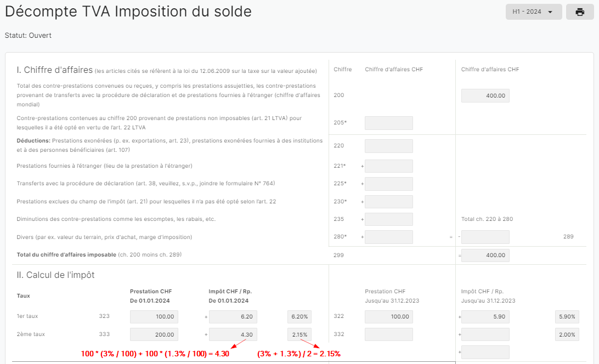
Task: Click the chiffre 235 diminutions field
Action: click(x=388, y=219)
